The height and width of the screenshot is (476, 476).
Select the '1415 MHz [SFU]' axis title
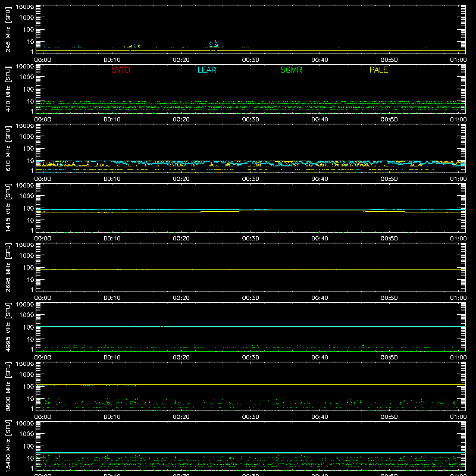click(8, 208)
